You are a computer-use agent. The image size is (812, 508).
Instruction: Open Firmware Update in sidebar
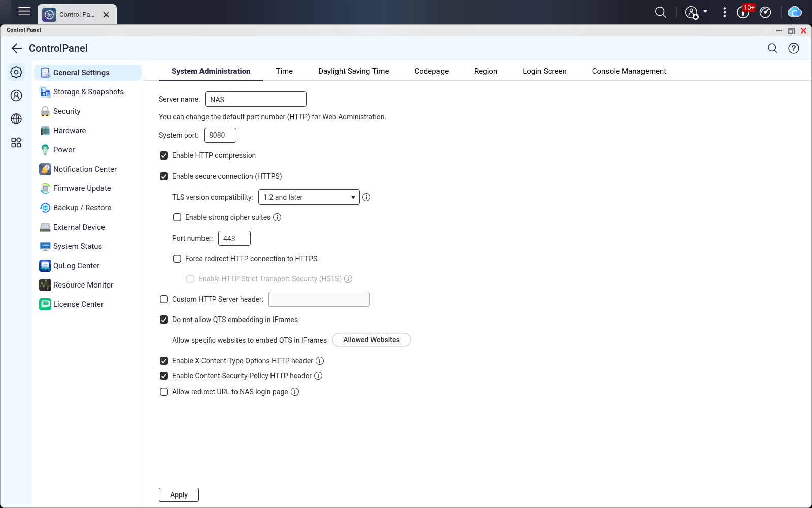point(87,188)
